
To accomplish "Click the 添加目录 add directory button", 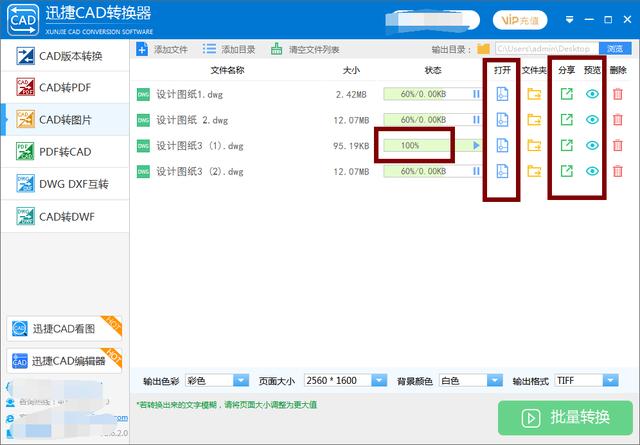I will (229, 49).
